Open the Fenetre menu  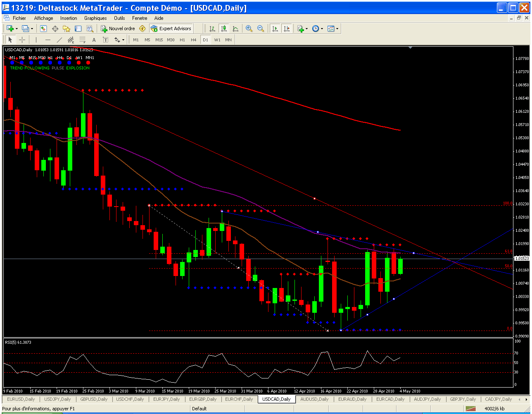click(x=140, y=18)
